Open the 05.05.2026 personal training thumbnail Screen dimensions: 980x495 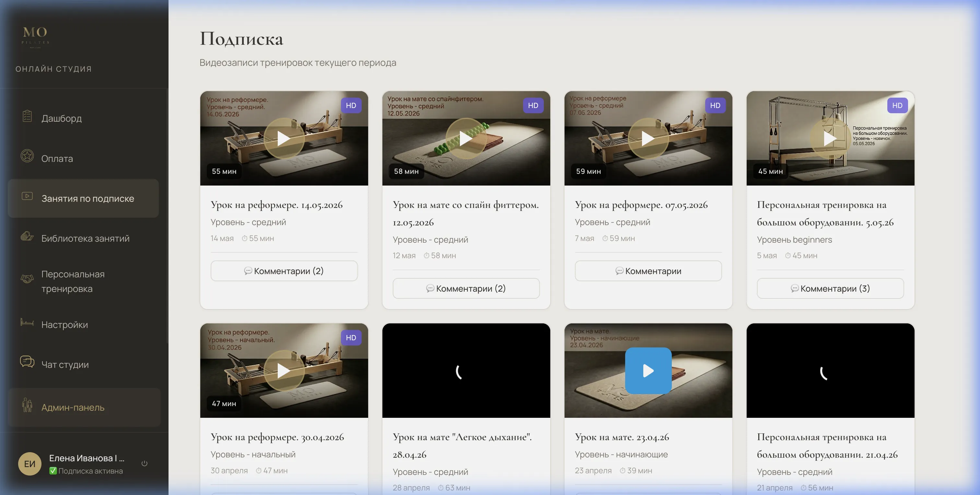pyautogui.click(x=830, y=138)
